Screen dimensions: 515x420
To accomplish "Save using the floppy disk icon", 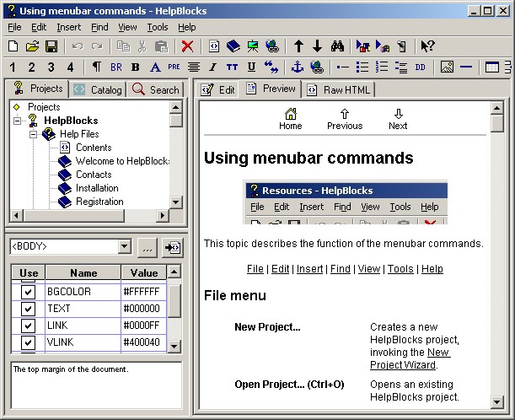I will pos(51,46).
